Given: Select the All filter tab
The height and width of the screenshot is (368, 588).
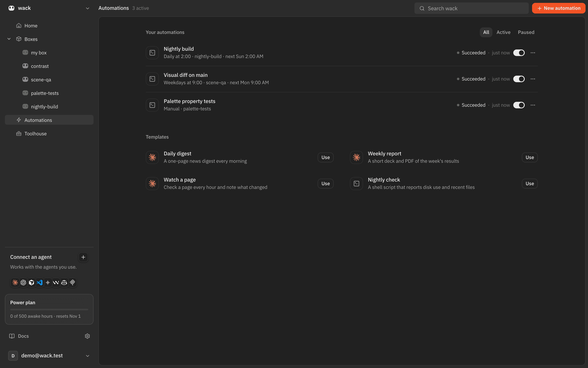Looking at the screenshot, I should (486, 32).
